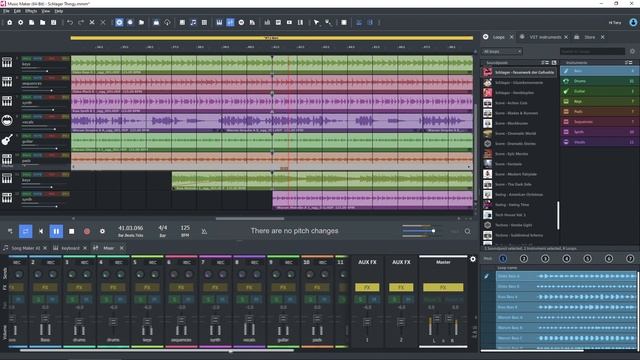The image size is (640, 360).
Task: Click the redo arrow in the toolbar
Action: point(81,22)
